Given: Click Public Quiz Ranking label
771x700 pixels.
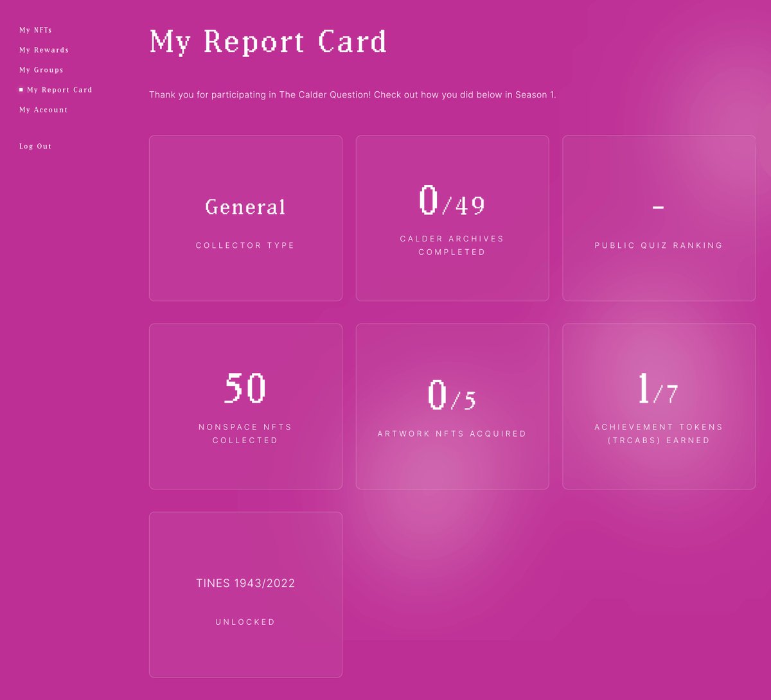Looking at the screenshot, I should [659, 245].
